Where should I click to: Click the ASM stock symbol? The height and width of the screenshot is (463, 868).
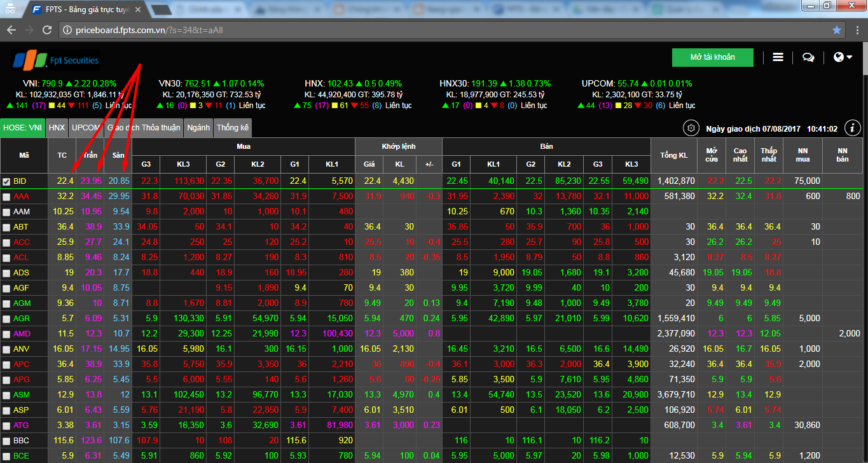coord(22,395)
